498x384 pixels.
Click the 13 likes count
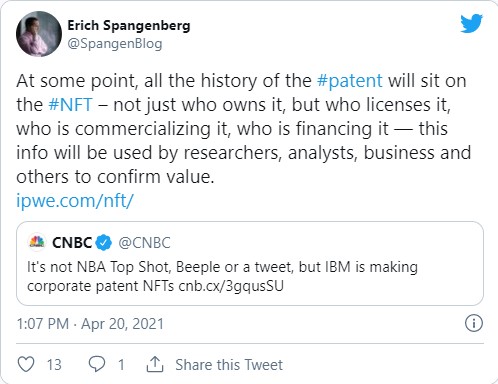[54, 365]
